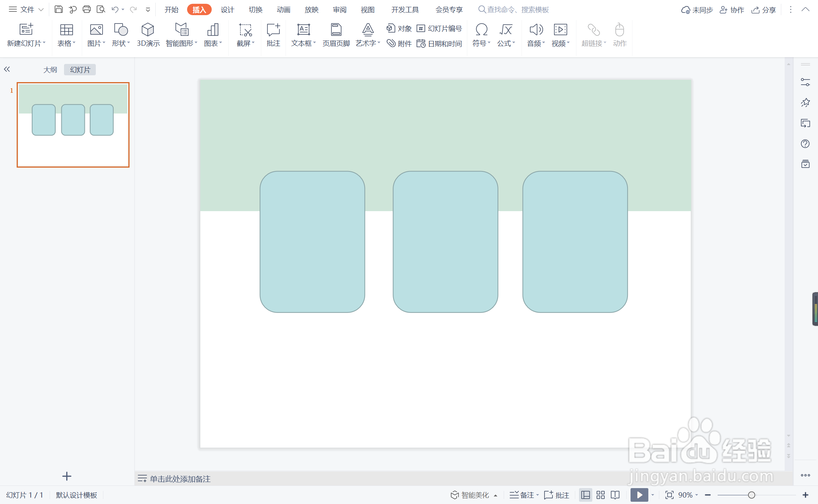Insert 幻灯片编号 slide number
Viewport: 818px width, 504px height.
tap(439, 28)
